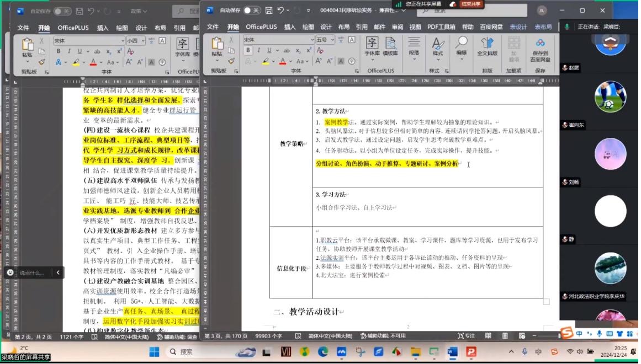Viewport: 641px width, 364px height.
Task: Click font color red A swatch in right window
Action: pyautogui.click(x=283, y=61)
